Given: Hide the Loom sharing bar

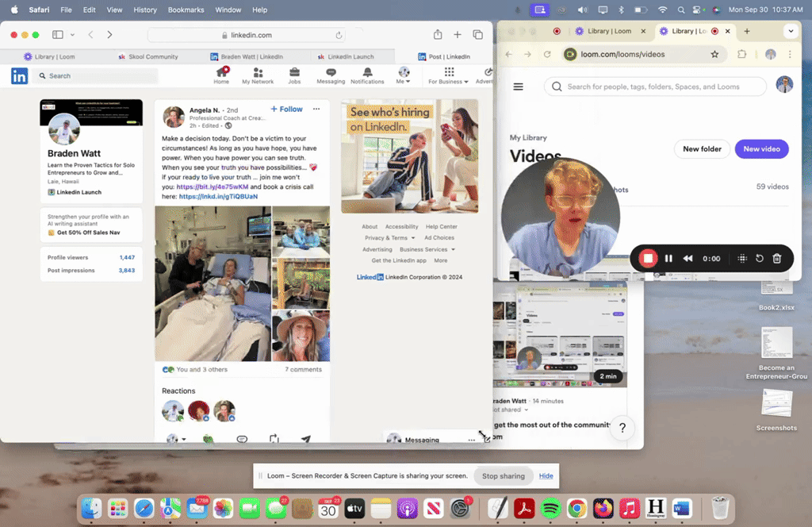Looking at the screenshot, I should point(546,475).
